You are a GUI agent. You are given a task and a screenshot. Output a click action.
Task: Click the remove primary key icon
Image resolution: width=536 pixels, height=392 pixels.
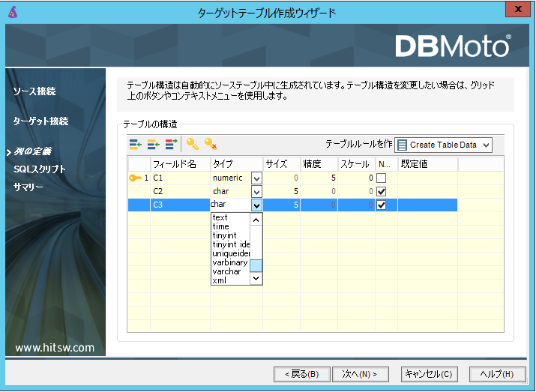point(211,144)
